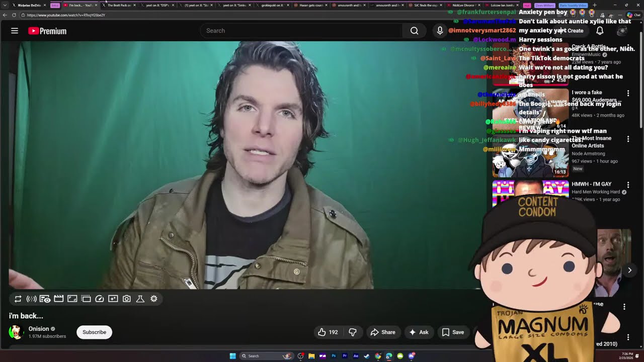Advance shelf with the right chevron arrow
Screen dimensions: 644x362
(629, 270)
